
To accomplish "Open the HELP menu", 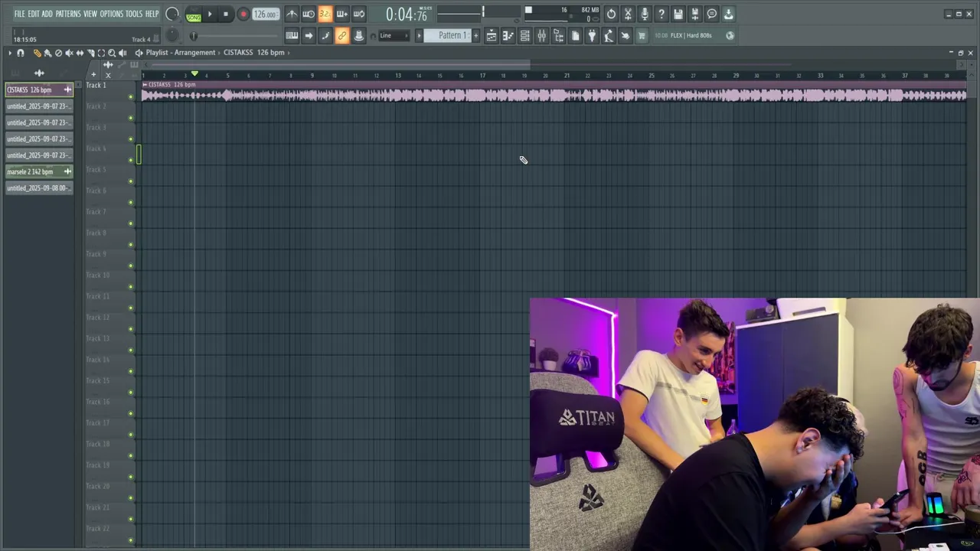I will [x=152, y=14].
